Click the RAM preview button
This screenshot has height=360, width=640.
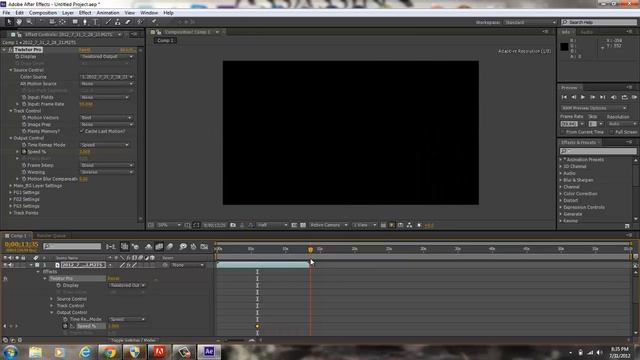pos(634,97)
